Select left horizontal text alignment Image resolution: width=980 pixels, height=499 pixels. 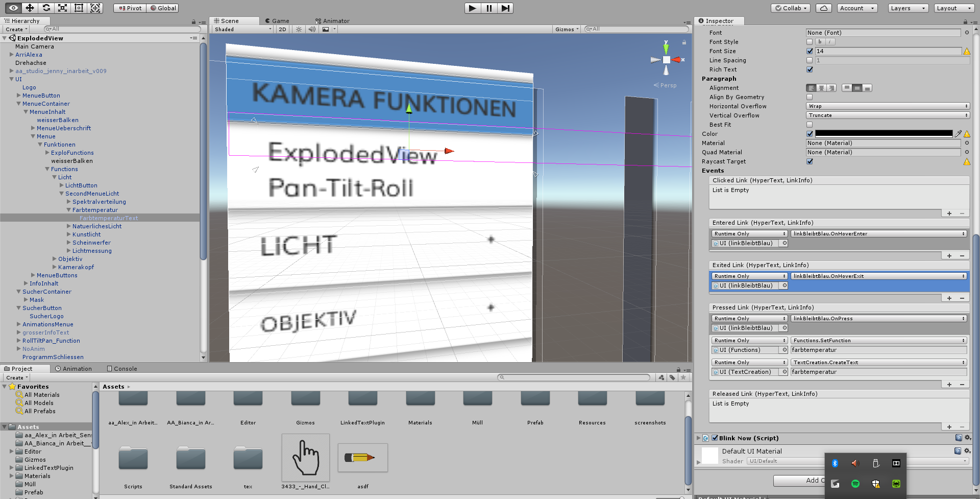(811, 88)
